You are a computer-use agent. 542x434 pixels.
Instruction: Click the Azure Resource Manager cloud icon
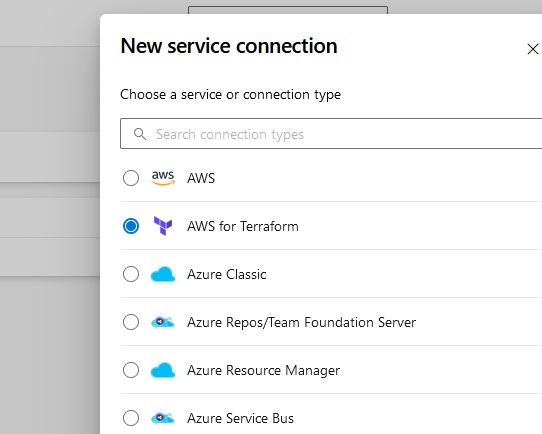tap(163, 370)
